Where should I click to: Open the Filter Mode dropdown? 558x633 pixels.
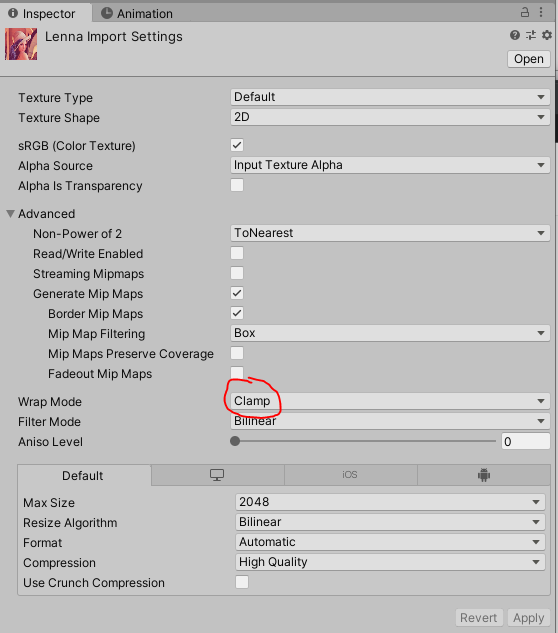pos(390,421)
